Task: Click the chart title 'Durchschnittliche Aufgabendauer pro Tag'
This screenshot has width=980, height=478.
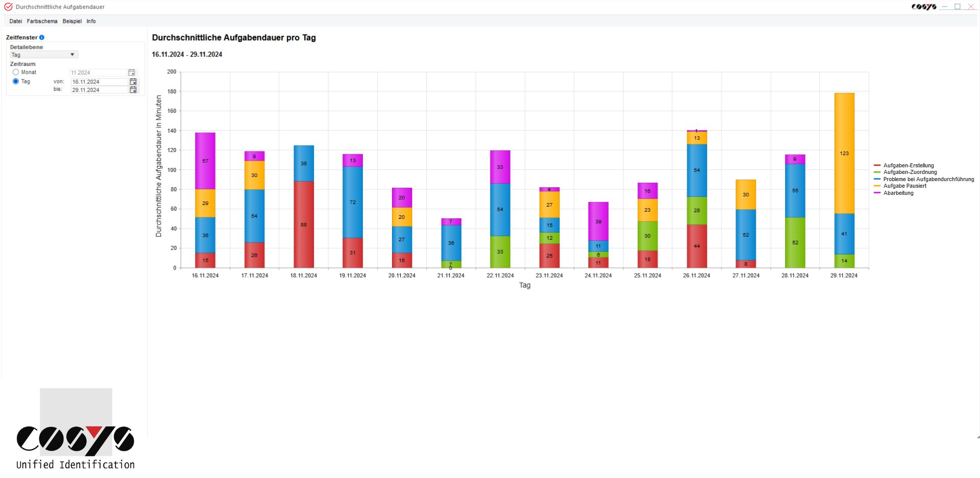Action: pos(234,38)
